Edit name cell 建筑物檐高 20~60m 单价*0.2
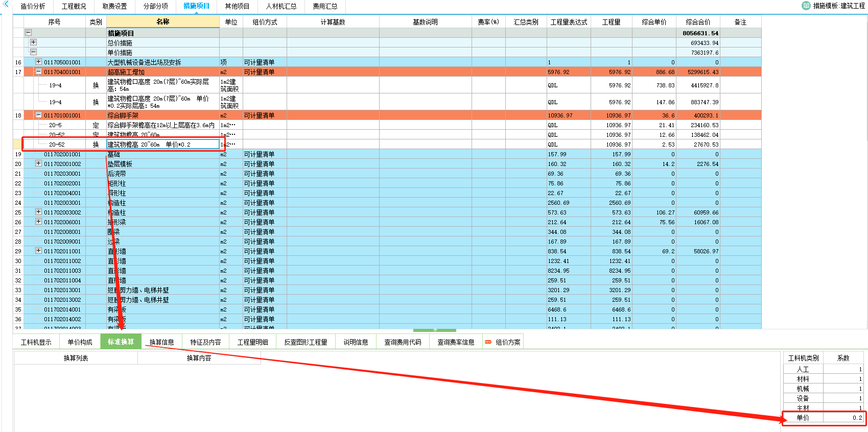The image size is (868, 432). click(x=163, y=145)
